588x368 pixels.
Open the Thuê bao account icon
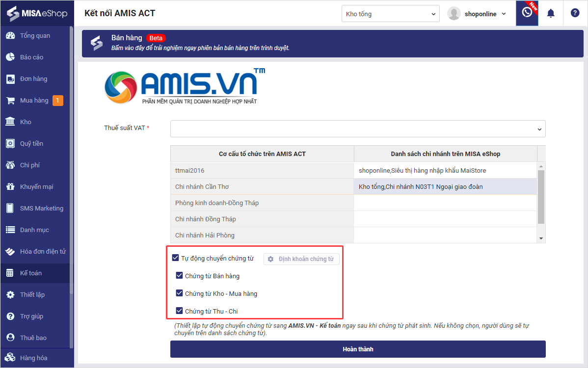(x=10, y=338)
